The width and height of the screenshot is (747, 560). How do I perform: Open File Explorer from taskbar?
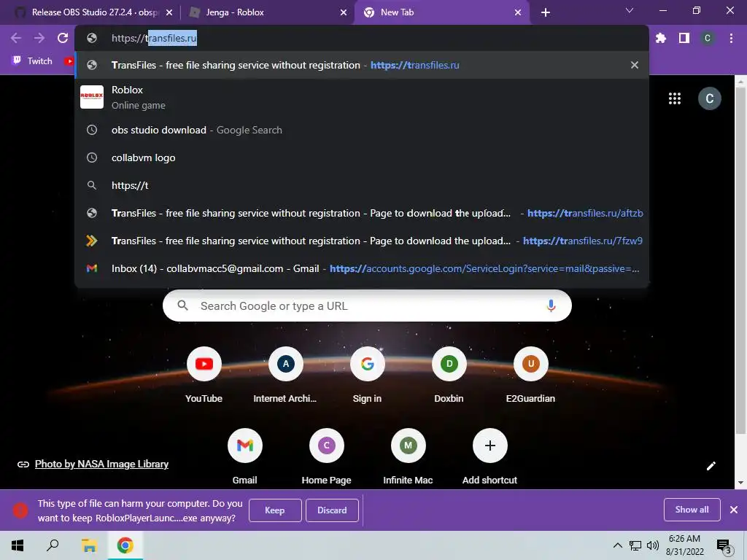(89, 545)
